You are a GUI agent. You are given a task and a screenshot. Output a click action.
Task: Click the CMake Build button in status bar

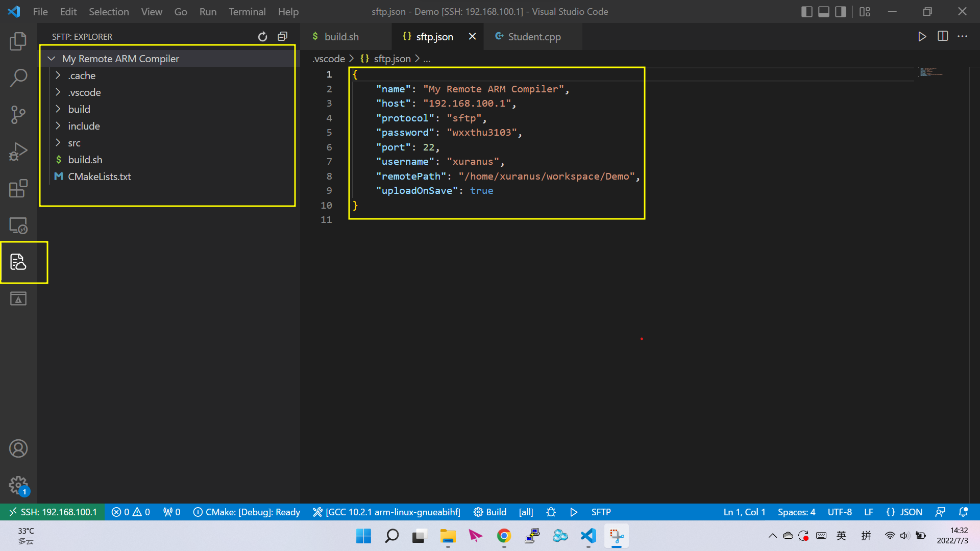click(x=489, y=512)
